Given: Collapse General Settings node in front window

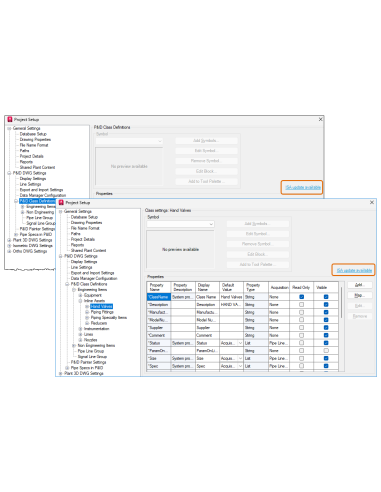Looking at the screenshot, I should click(60, 211).
